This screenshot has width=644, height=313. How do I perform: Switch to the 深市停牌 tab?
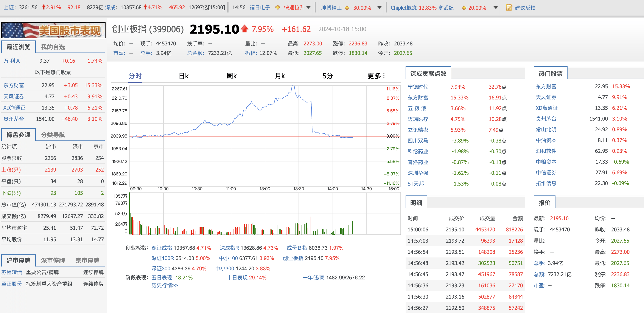[x=53, y=260]
